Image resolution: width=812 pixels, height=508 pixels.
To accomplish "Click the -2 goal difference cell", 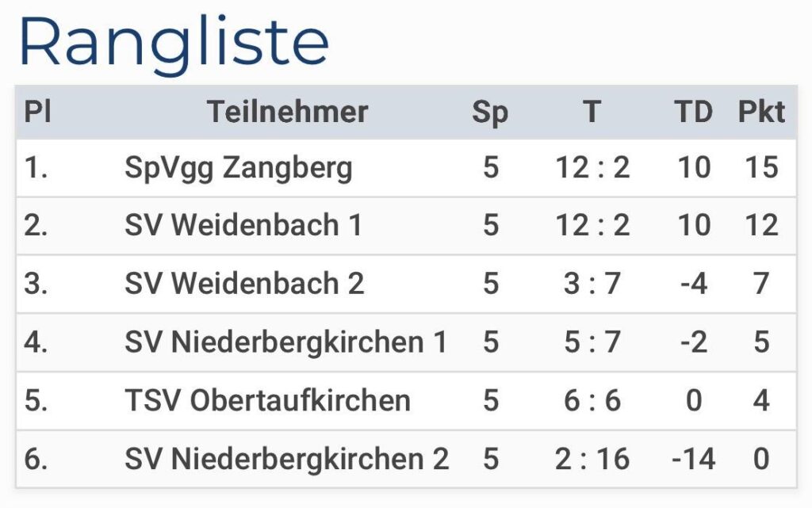I will pyautogui.click(x=693, y=342).
